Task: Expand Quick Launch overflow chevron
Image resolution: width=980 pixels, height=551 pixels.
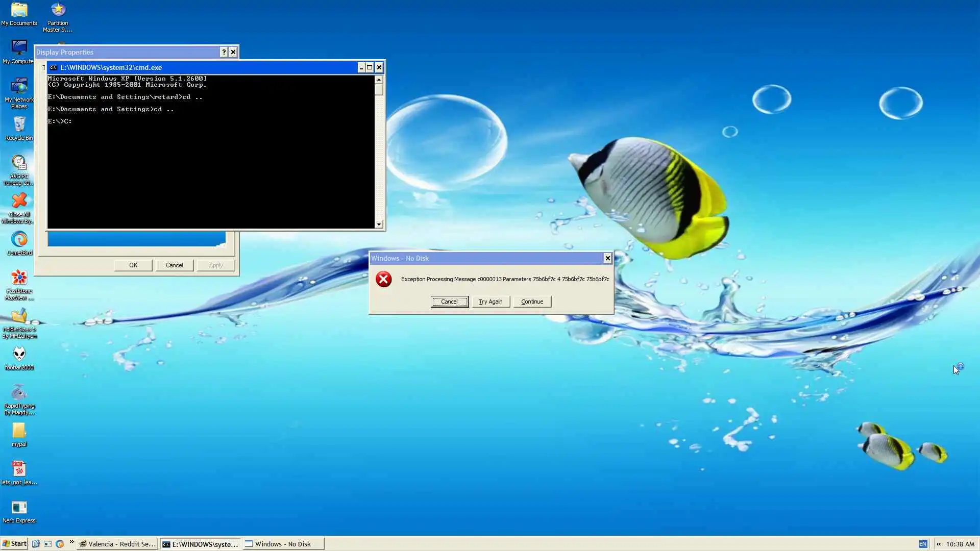Action: [x=71, y=542]
